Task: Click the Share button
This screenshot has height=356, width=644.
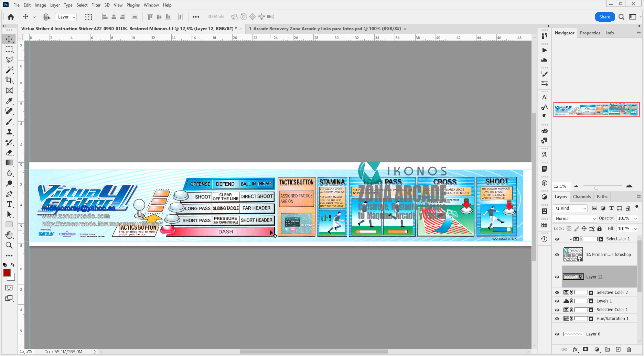Action: point(604,17)
